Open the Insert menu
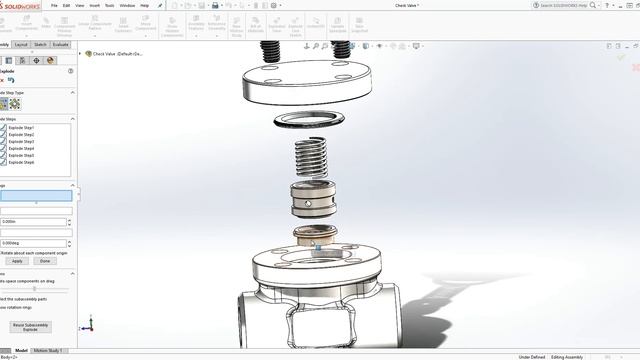The image size is (640, 360). click(94, 6)
